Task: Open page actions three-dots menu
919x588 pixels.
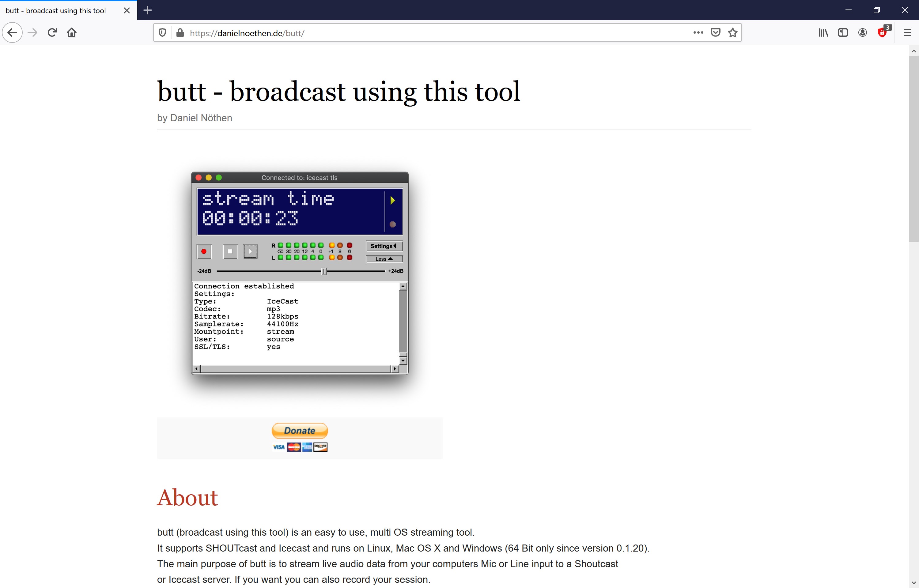Action: coord(698,33)
